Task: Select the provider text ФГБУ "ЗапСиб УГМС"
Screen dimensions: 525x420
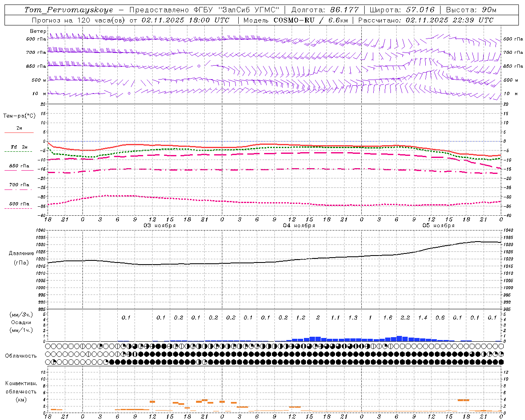Action: click(x=236, y=10)
